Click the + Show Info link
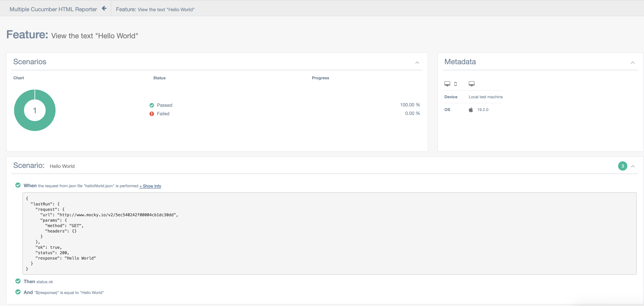Viewport: 644px width, 306px height. pyautogui.click(x=150, y=186)
